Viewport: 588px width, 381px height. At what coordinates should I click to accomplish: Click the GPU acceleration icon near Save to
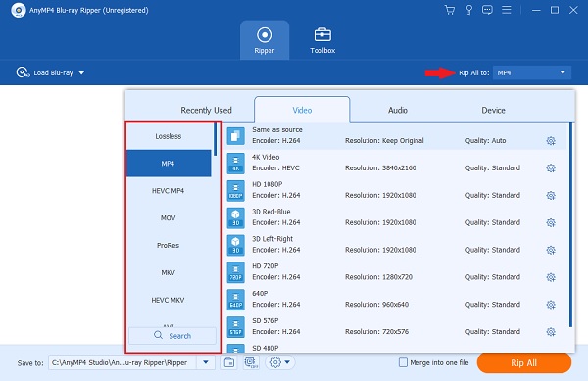251,362
